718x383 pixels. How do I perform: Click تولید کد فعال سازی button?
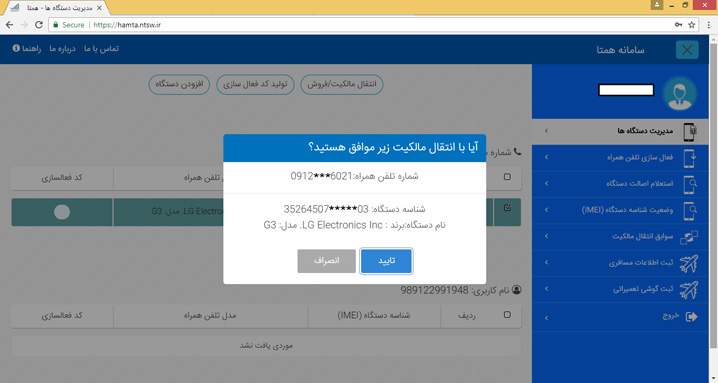255,84
